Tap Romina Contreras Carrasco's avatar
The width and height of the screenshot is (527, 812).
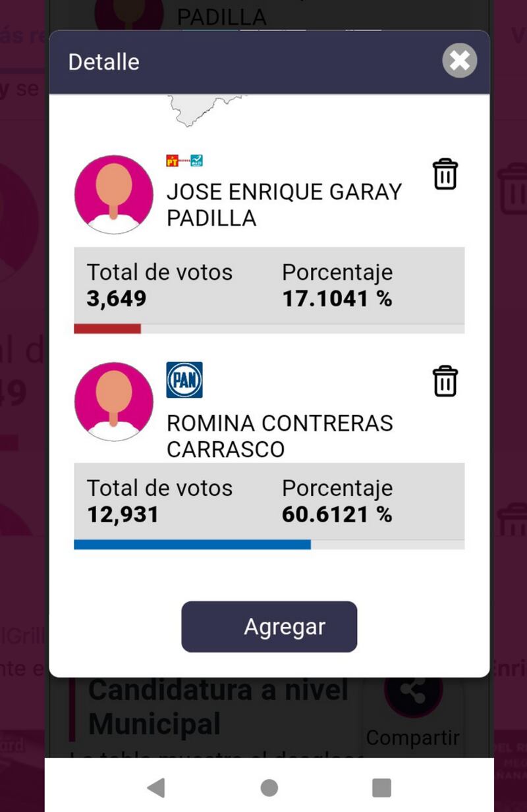coord(114,402)
